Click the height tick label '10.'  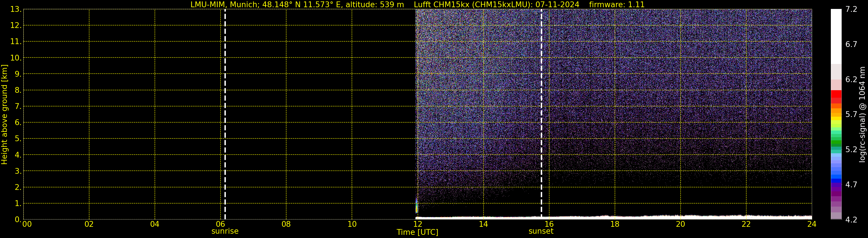click(16, 58)
